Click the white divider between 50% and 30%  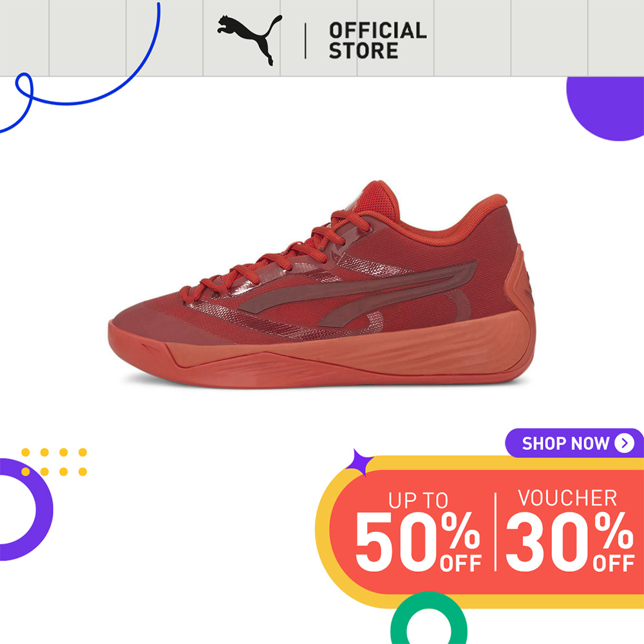[495, 531]
